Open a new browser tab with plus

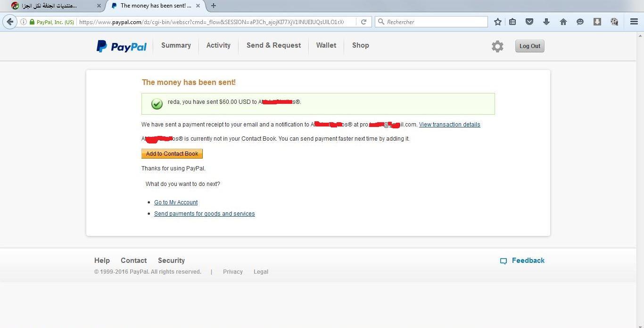[x=214, y=6]
